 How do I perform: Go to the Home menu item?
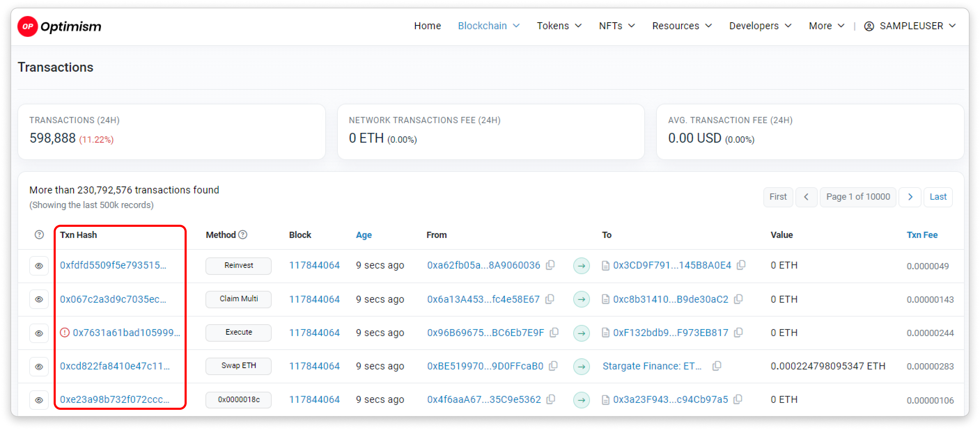coord(427,26)
